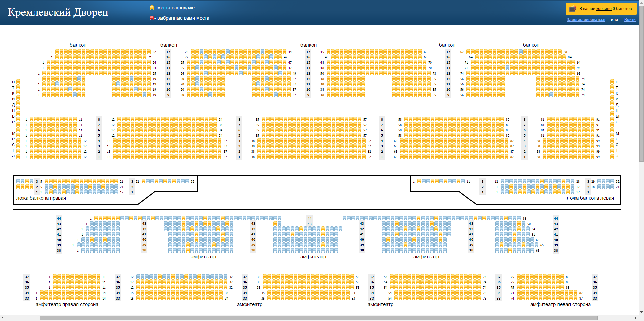Click the 'амфитеатр левая сторона' label
The width and height of the screenshot is (644, 321).
click(560, 304)
